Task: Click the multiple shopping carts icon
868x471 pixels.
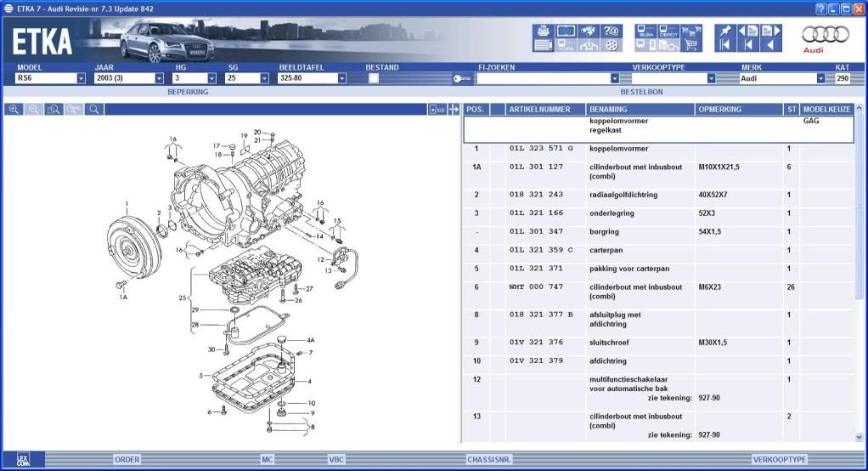Action: tap(690, 31)
